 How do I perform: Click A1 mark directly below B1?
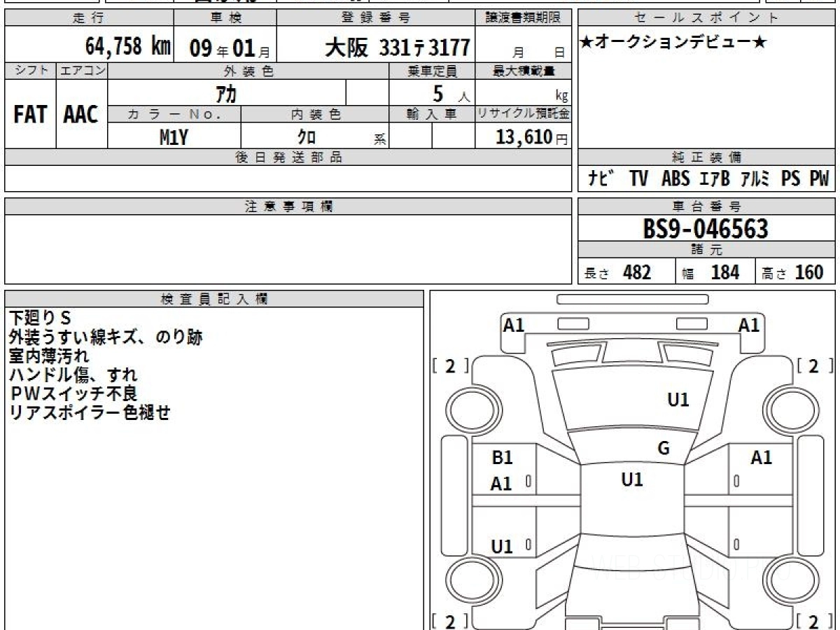pyautogui.click(x=501, y=483)
